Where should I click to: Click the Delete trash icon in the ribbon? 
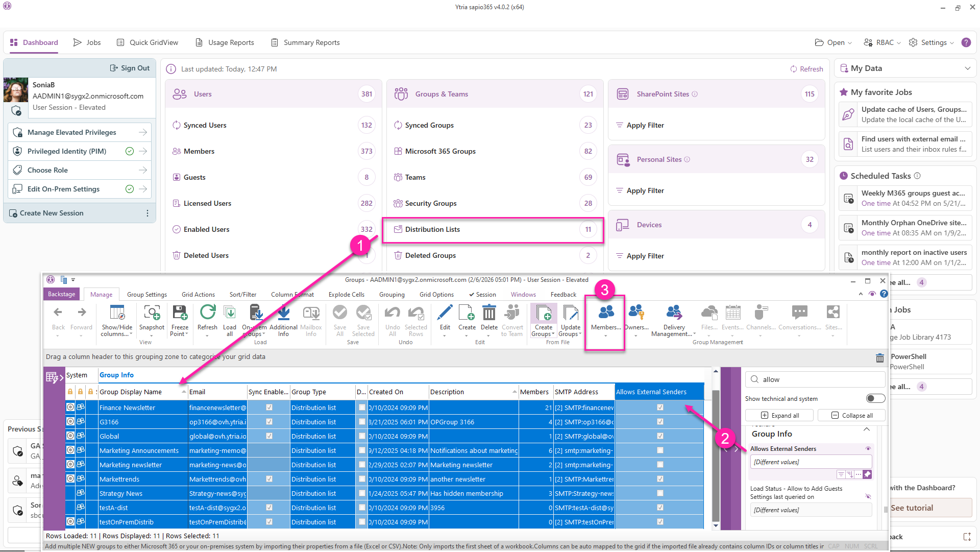(489, 313)
